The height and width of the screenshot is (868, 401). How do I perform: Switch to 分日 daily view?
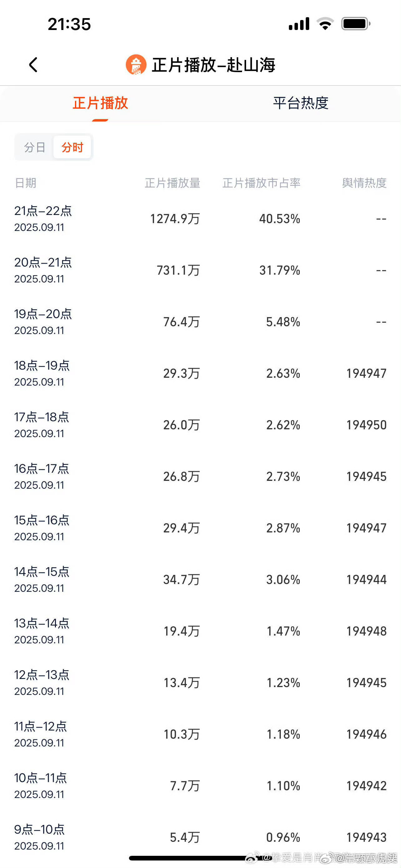pyautogui.click(x=35, y=147)
